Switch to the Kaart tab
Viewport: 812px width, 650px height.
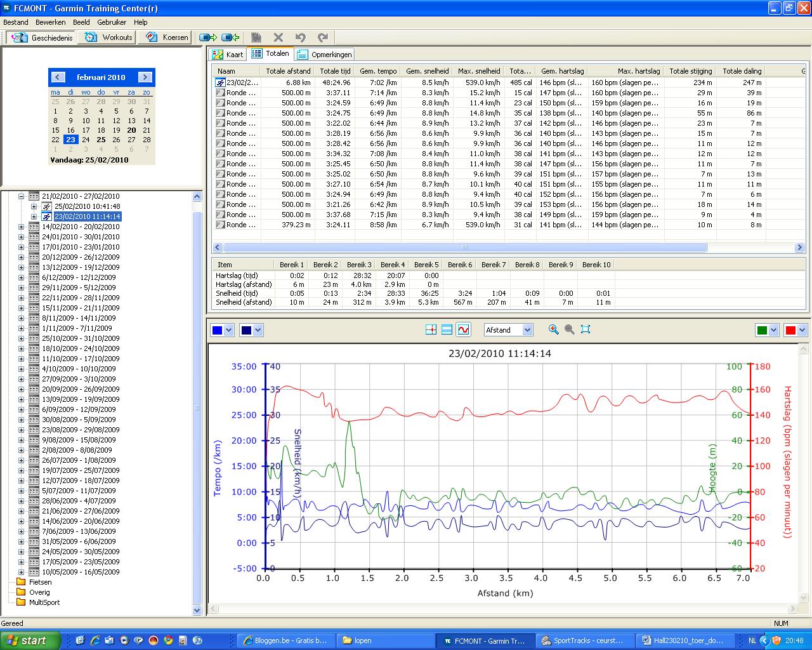click(228, 55)
